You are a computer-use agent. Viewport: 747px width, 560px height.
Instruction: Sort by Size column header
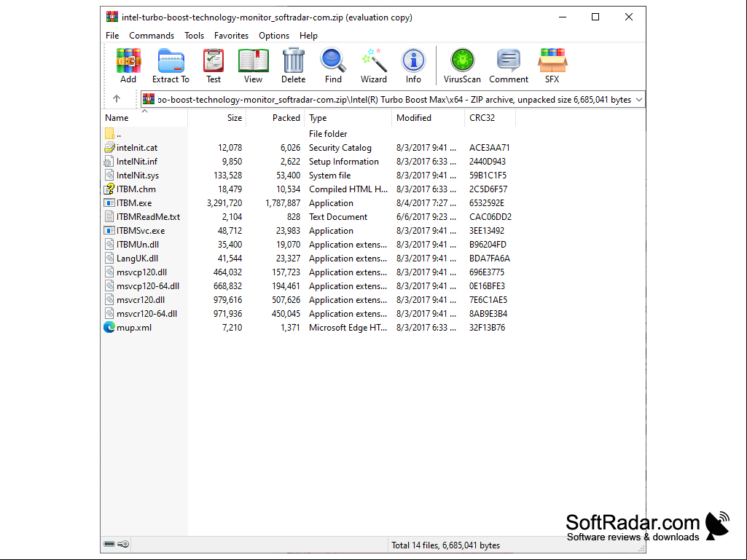[x=216, y=118]
